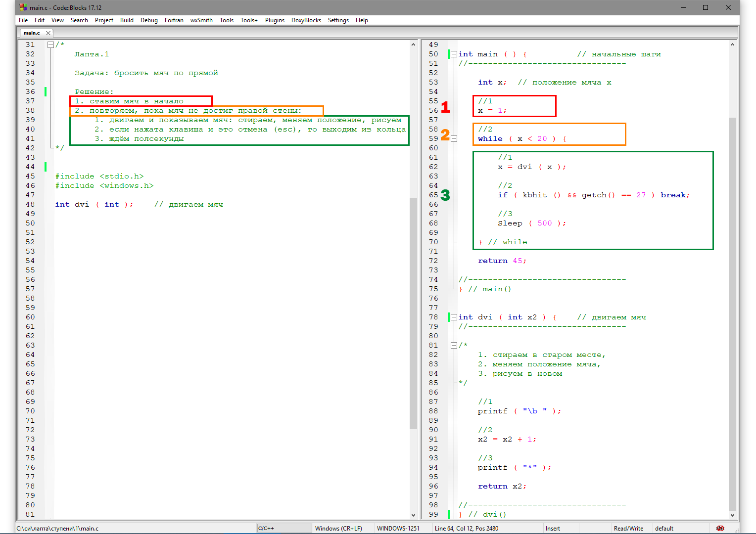The width and height of the screenshot is (756, 534).
Task: Click right editor pane scroll-up arrow
Action: click(x=733, y=44)
